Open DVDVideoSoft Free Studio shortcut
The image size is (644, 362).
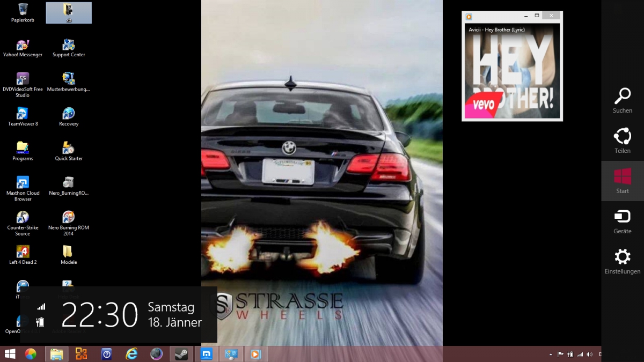pyautogui.click(x=23, y=85)
